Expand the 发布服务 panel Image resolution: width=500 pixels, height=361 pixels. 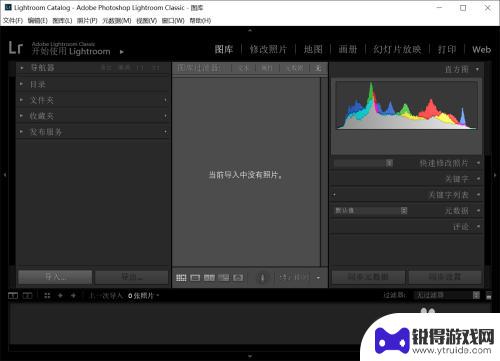22,132
